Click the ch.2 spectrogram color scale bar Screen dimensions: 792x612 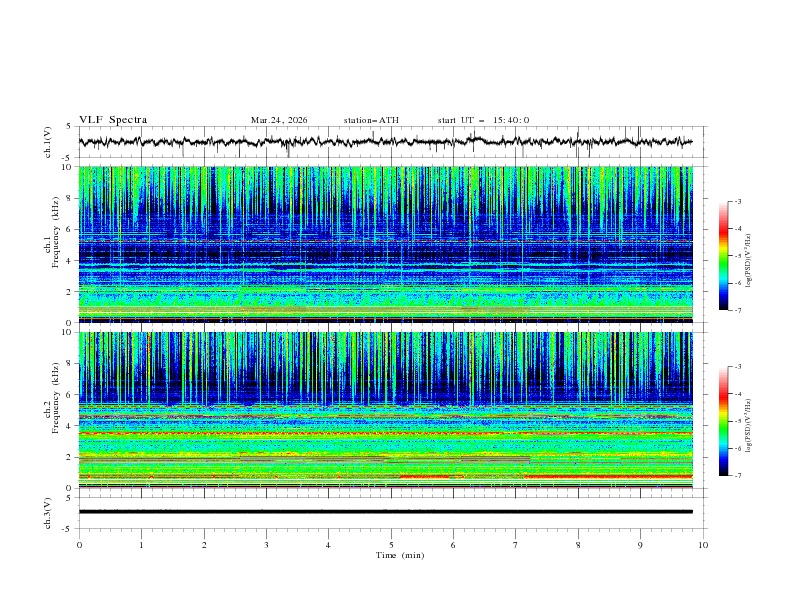click(723, 421)
